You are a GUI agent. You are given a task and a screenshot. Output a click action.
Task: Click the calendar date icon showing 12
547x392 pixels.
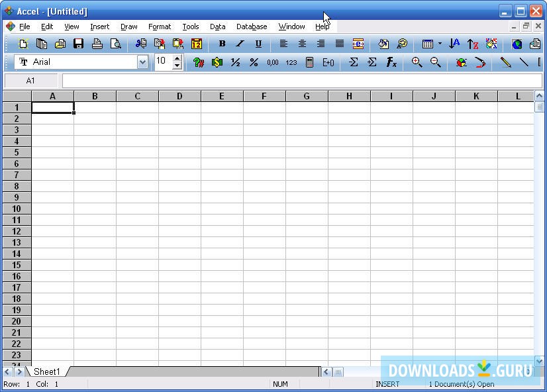(x=197, y=44)
